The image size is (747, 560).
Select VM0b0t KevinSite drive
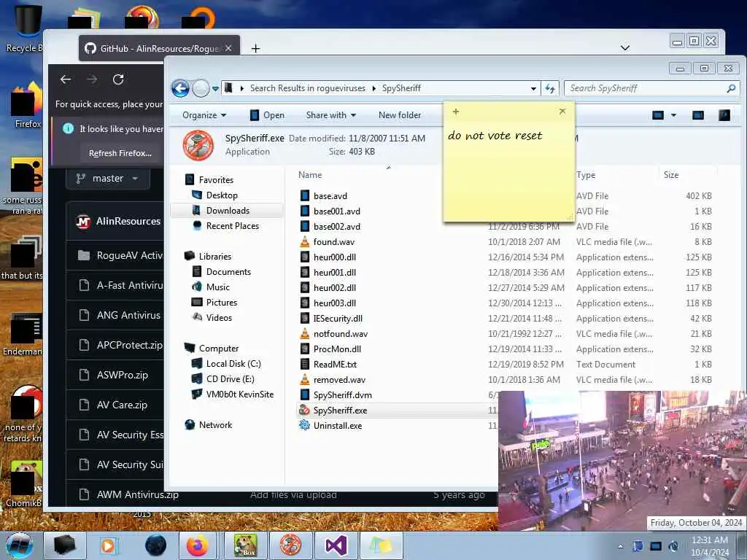[239, 394]
